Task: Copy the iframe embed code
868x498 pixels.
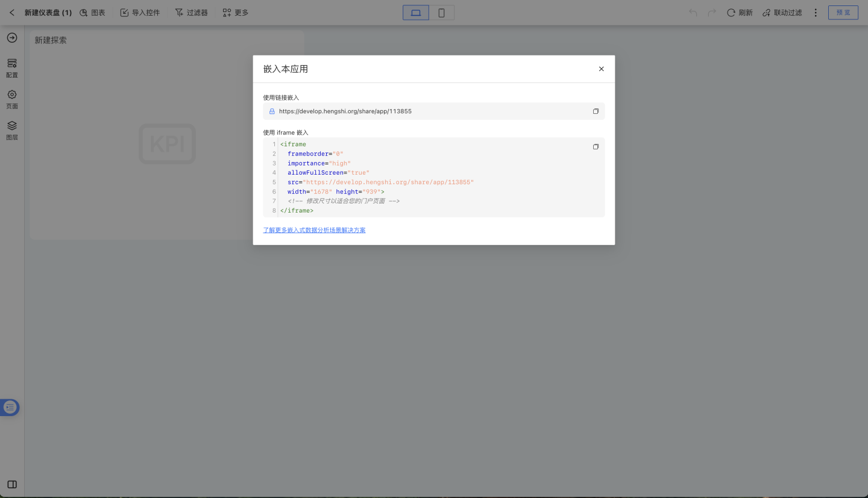Action: (596, 147)
